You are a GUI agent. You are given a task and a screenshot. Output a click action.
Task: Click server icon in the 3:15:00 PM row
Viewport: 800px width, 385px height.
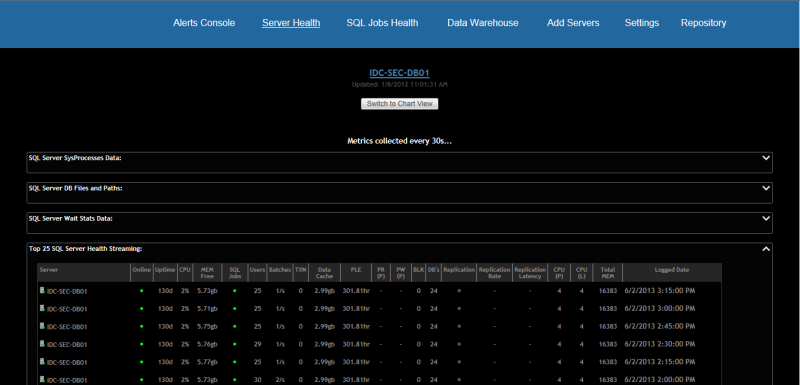pos(42,290)
